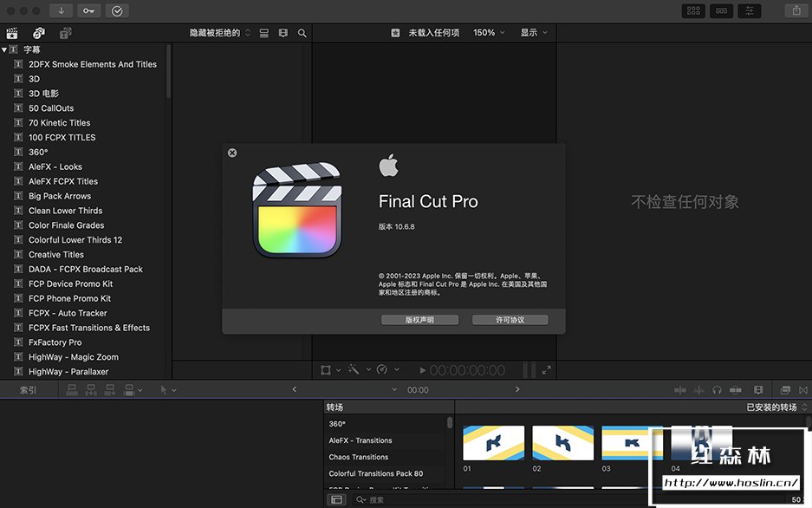Click the 许可协议 button
812x508 pixels.
[x=510, y=320]
